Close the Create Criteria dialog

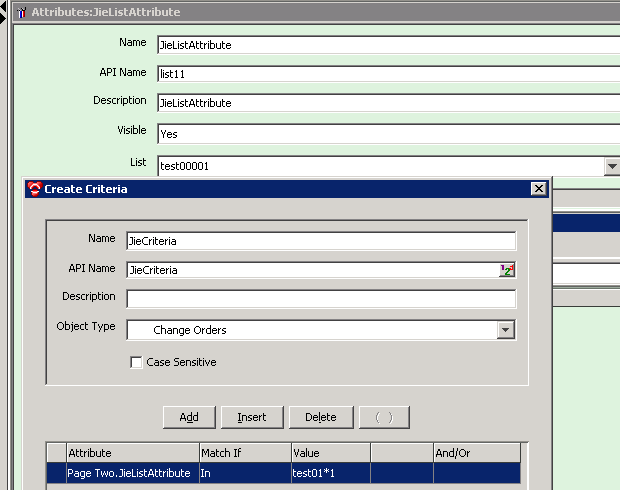click(539, 188)
